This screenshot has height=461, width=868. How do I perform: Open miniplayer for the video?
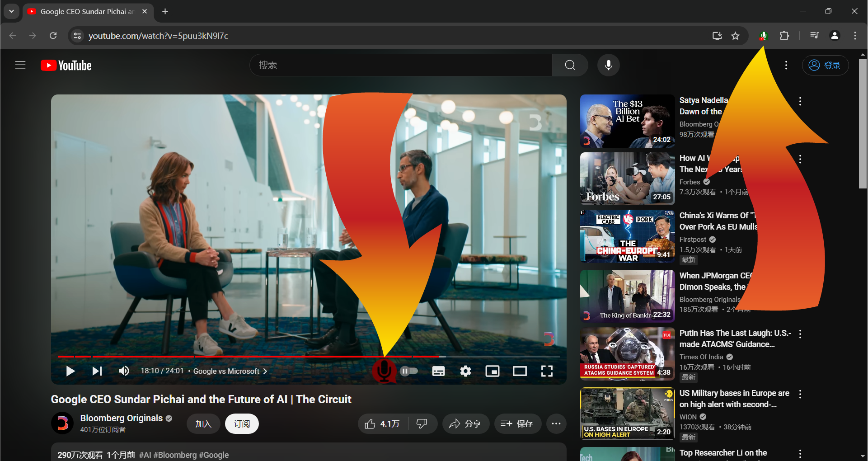coord(492,371)
